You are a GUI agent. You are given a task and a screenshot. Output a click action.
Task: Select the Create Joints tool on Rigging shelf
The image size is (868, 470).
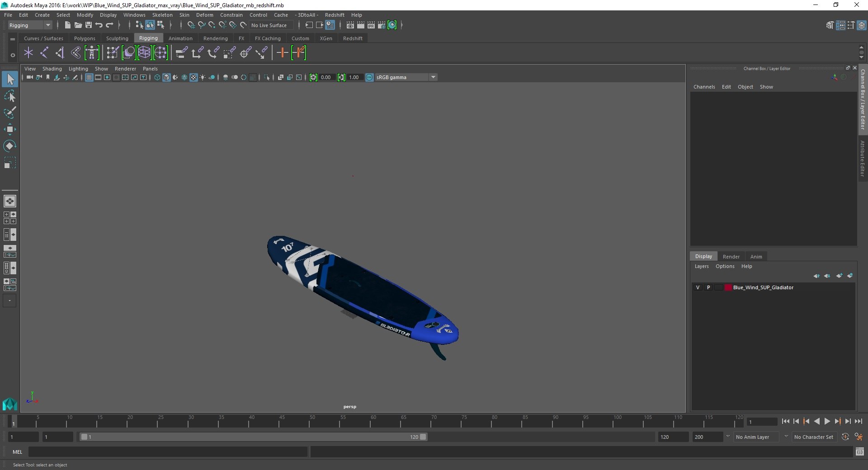44,53
